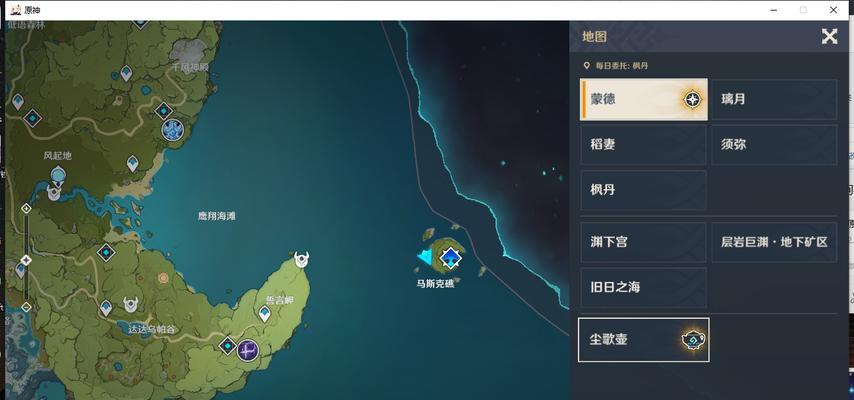The width and height of the screenshot is (854, 400).
Task: Switch map to 枫丹
Action: tap(643, 190)
